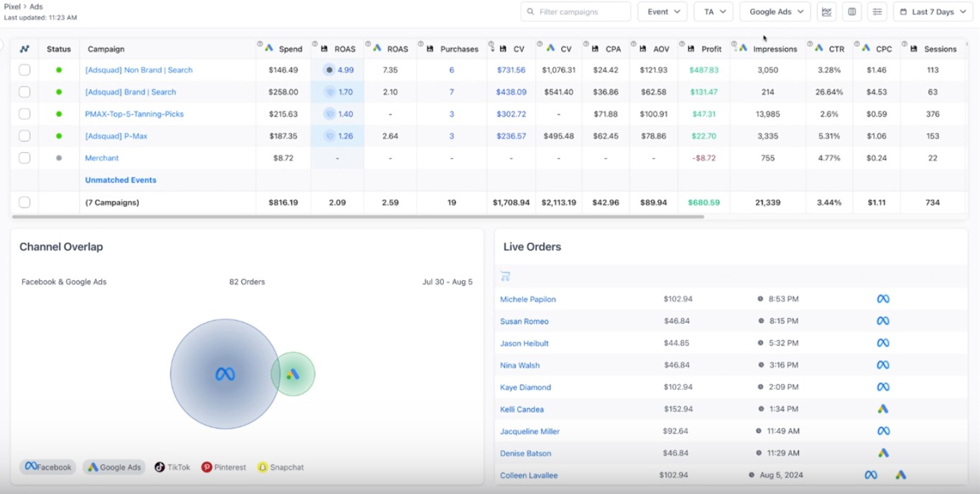Image resolution: width=980 pixels, height=494 pixels.
Task: Tick the (7 Campaigns) totals checkbox
Action: (x=24, y=202)
